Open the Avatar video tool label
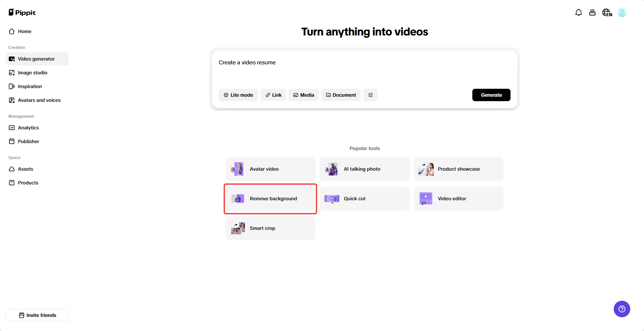The width and height of the screenshot is (644, 331). click(x=264, y=169)
